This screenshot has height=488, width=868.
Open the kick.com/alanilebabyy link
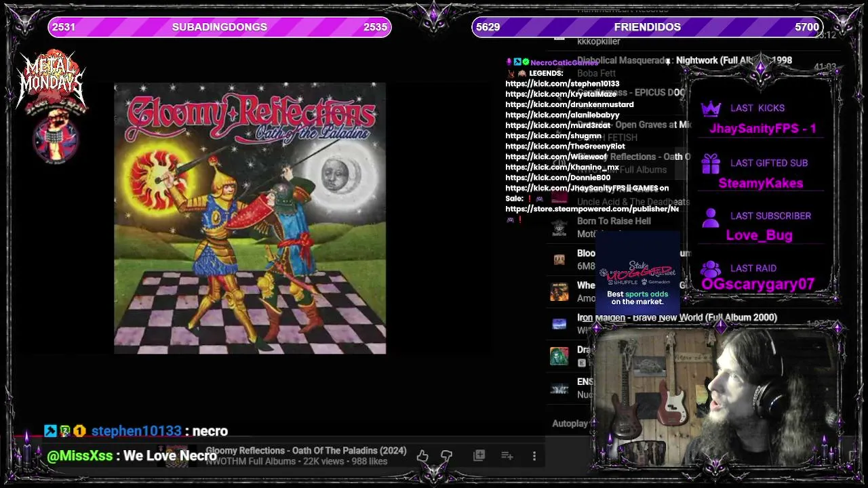(562, 115)
